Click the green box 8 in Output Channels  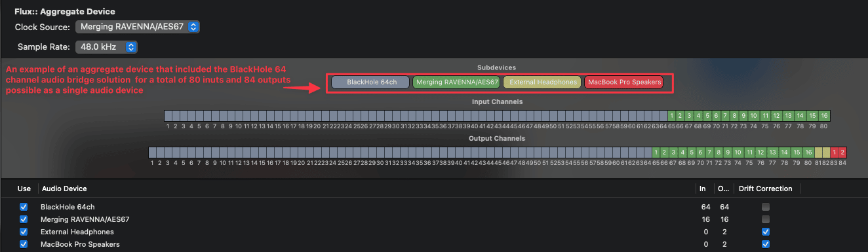719,153
